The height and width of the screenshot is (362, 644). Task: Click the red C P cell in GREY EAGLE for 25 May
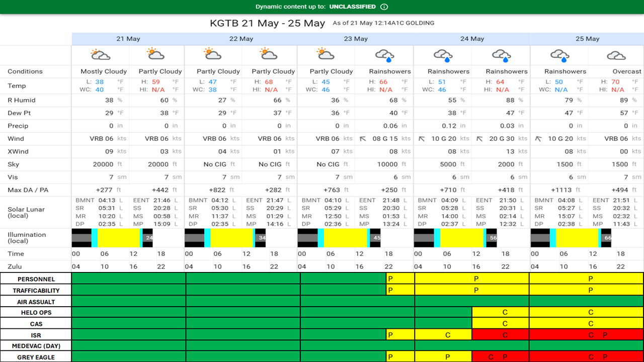[586, 357]
